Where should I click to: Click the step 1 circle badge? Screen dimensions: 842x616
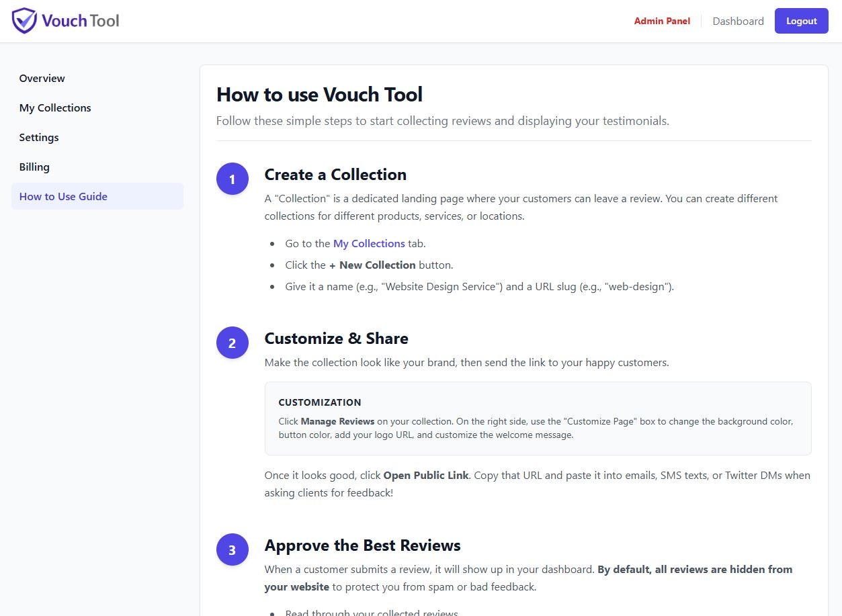click(x=232, y=179)
